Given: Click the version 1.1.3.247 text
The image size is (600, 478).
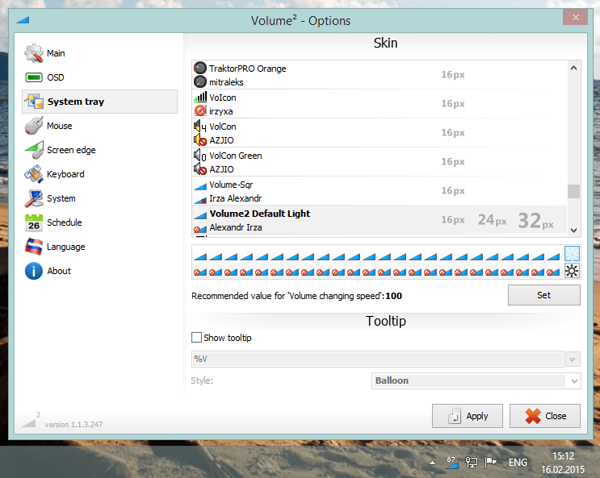Looking at the screenshot, I should [x=73, y=424].
